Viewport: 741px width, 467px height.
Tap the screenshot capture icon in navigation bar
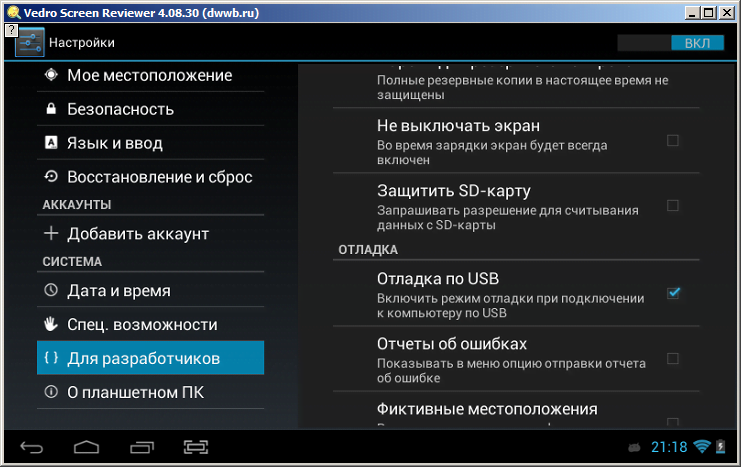point(196,445)
